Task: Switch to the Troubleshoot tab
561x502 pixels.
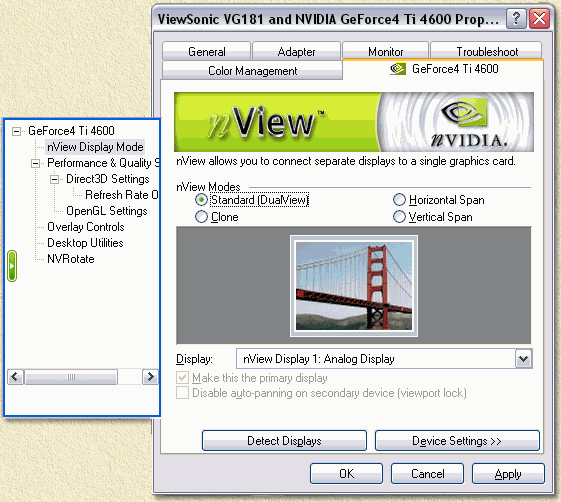Action: [487, 51]
